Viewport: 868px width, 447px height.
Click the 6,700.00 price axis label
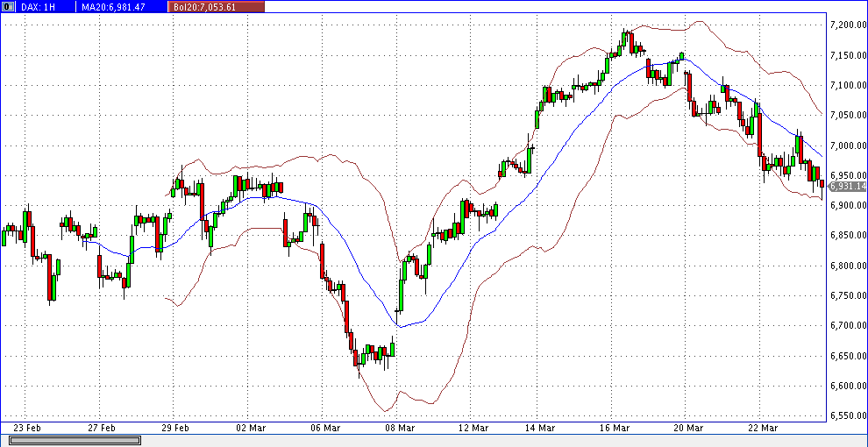[848, 325]
